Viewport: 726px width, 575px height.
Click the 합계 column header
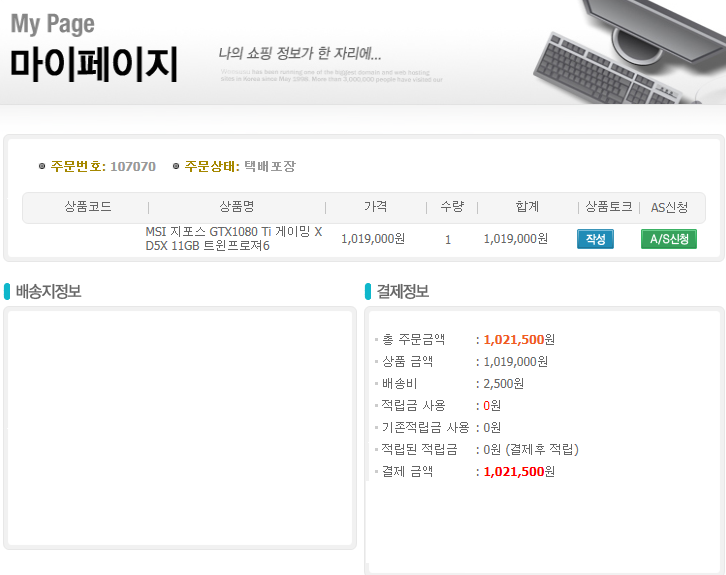pyautogui.click(x=527, y=207)
